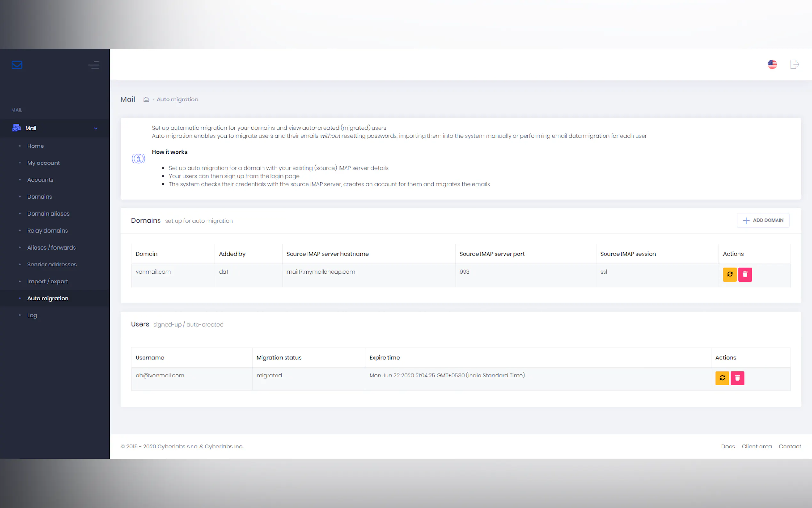
Task: Toggle the sidebar collapse hamburger icon
Action: pyautogui.click(x=94, y=65)
